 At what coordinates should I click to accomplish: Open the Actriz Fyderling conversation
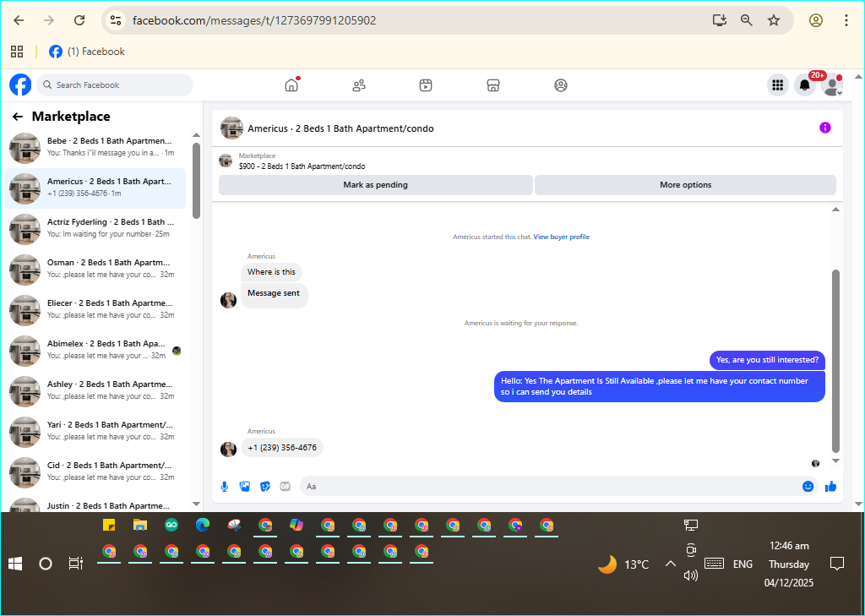(95, 228)
